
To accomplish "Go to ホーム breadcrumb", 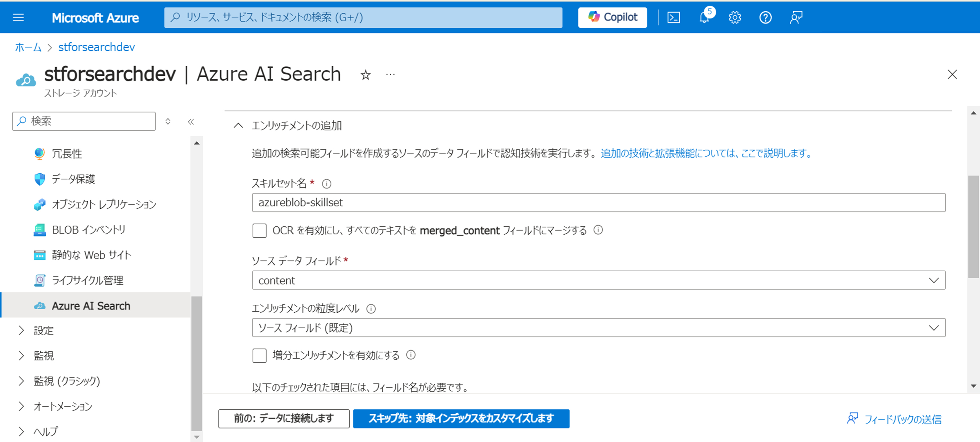I will [x=28, y=47].
